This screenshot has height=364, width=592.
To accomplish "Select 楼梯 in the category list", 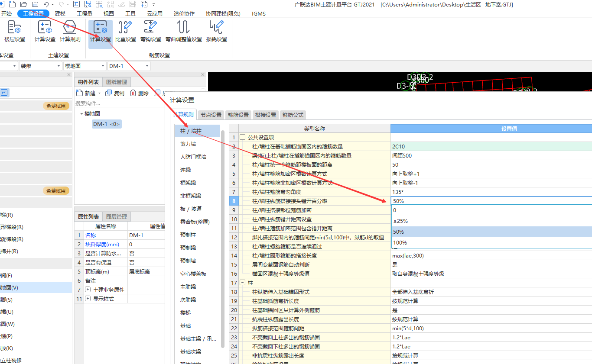I will point(198,312).
